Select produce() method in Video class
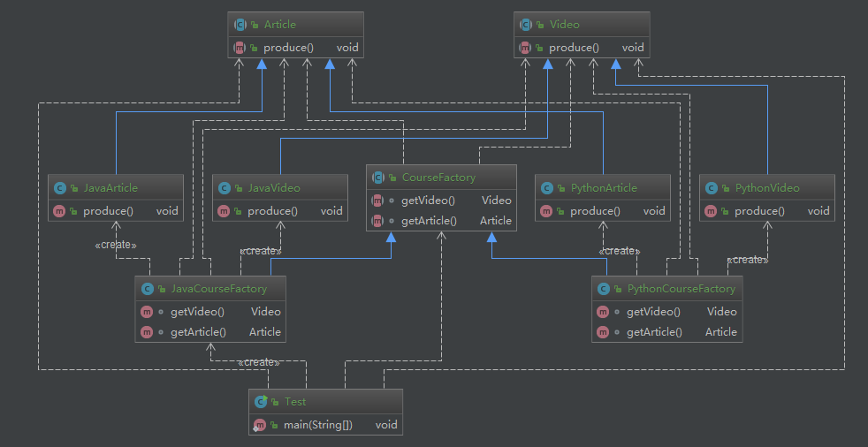Screen dimensions: 868x447 (574, 48)
